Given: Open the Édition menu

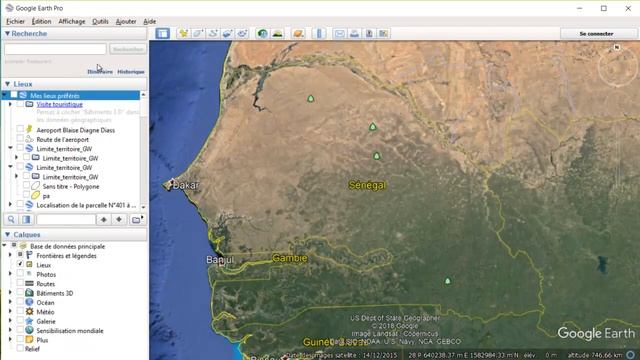Looking at the screenshot, I should pos(41,21).
